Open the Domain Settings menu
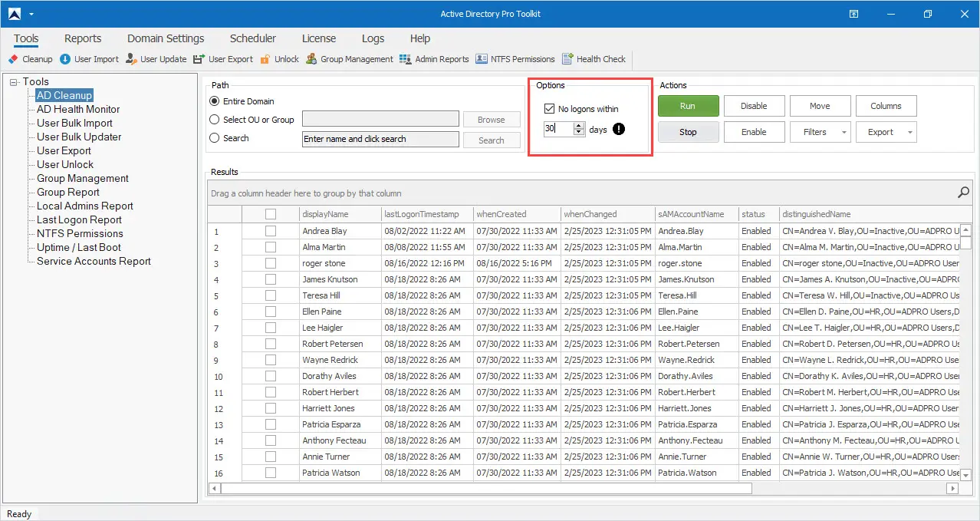The width and height of the screenshot is (980, 521). point(166,38)
